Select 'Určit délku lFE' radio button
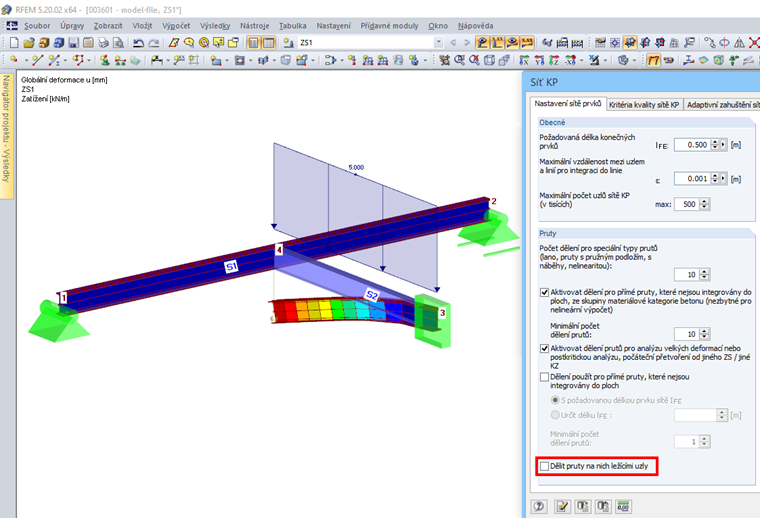The height and width of the screenshot is (521, 760). tap(555, 415)
